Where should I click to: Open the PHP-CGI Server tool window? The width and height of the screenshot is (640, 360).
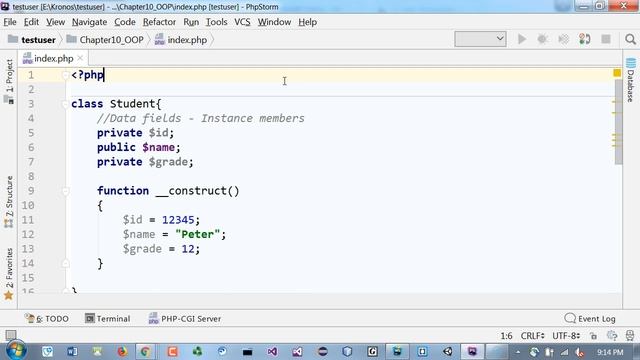(x=184, y=319)
